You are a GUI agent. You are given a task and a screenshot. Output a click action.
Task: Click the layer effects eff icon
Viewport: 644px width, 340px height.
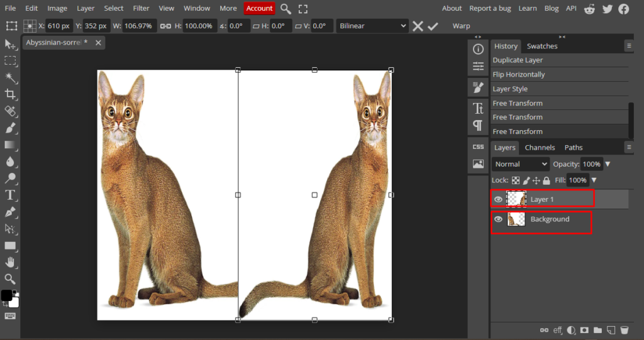coord(557,330)
